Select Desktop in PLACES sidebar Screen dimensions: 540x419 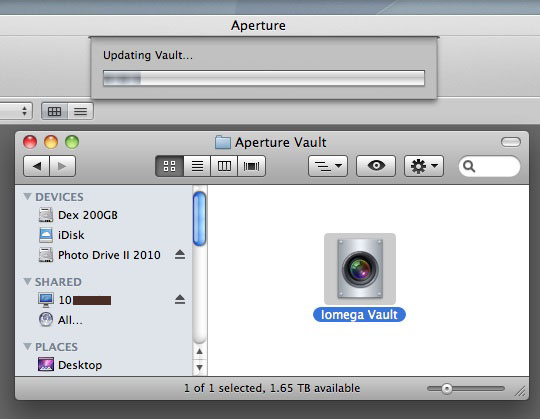[x=70, y=365]
